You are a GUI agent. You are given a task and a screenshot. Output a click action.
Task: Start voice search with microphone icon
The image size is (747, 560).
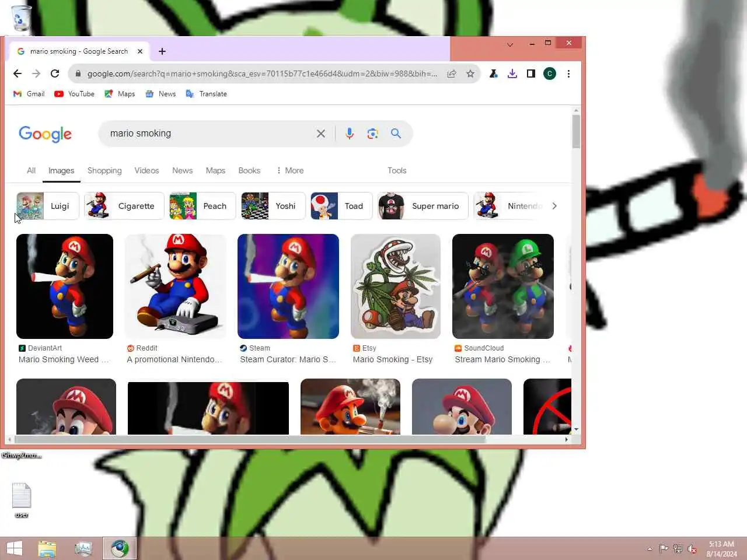point(350,134)
